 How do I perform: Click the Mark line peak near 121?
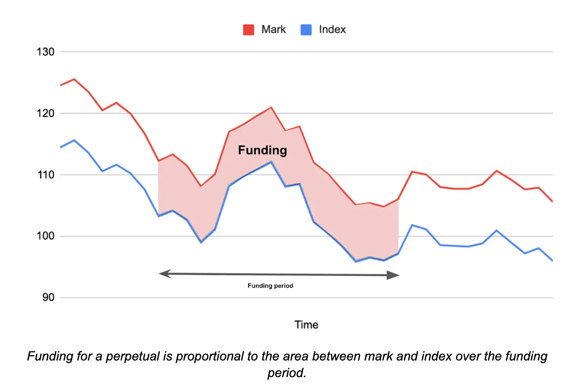click(271, 107)
